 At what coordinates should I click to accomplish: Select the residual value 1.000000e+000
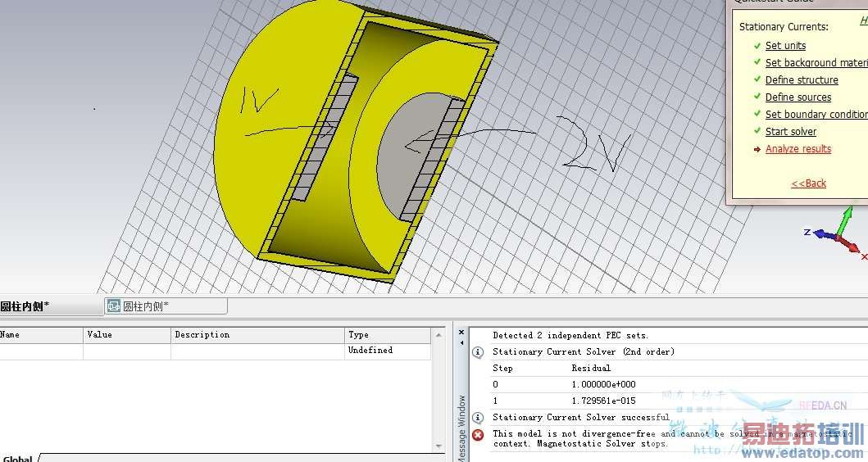pyautogui.click(x=603, y=384)
